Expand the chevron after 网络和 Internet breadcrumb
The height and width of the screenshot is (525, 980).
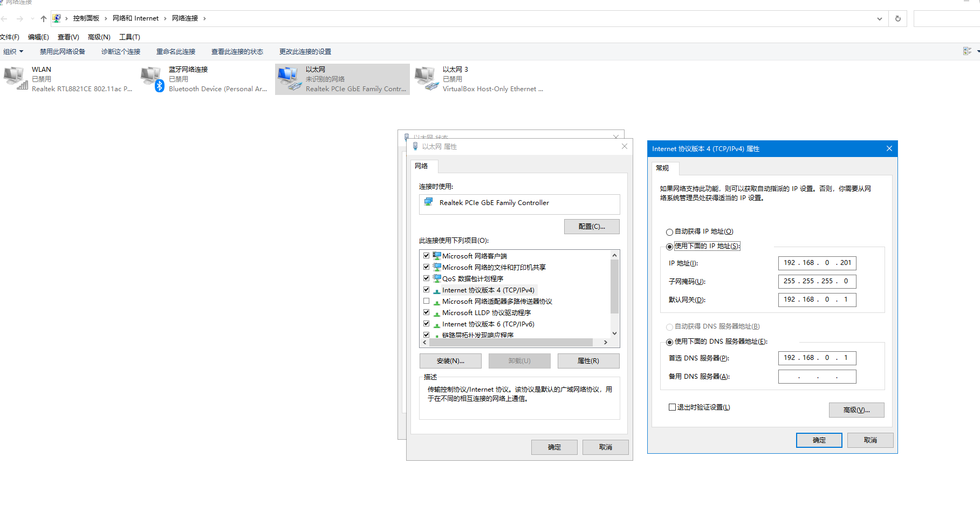(x=165, y=18)
